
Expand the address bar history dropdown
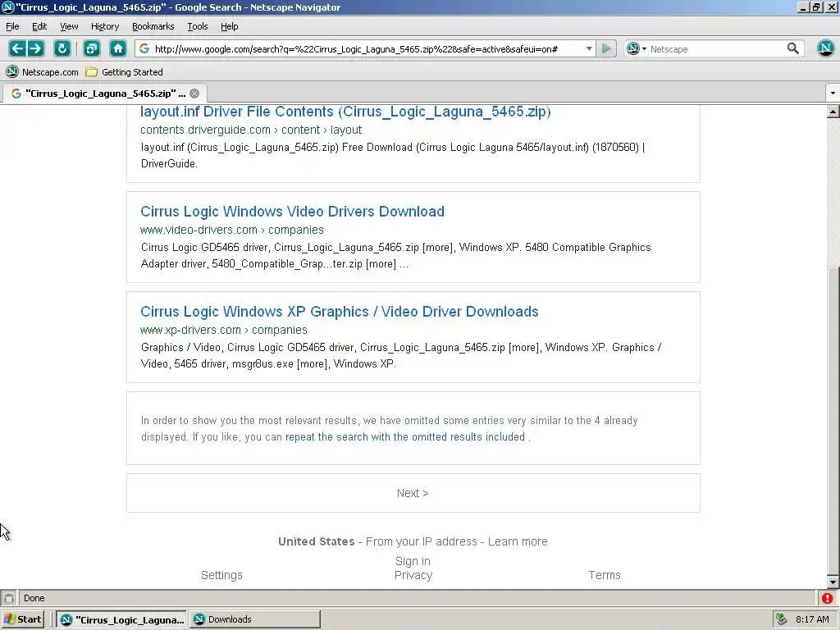589,48
